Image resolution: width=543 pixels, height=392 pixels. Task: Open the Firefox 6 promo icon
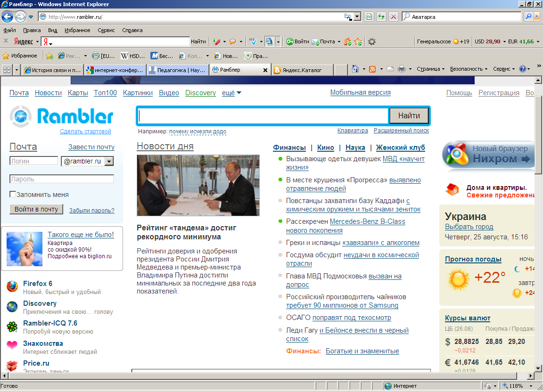tap(12, 287)
